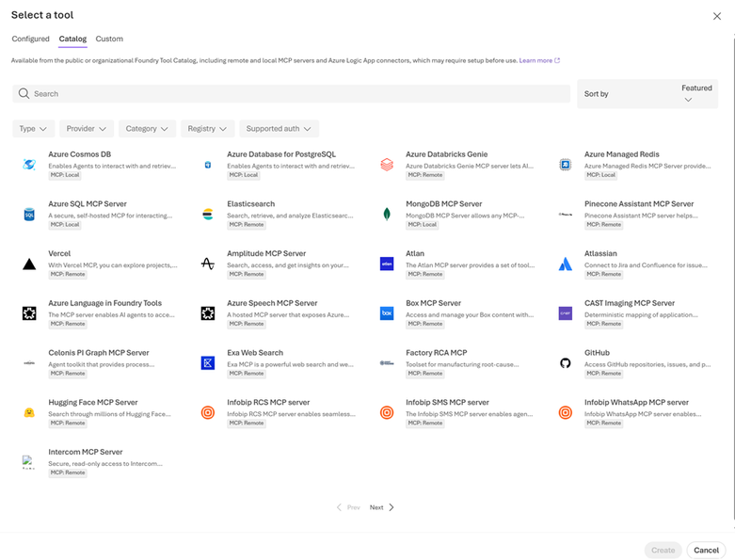Click the Amplitude MCP Server icon
Viewport: 735px width, 560px height.
pyautogui.click(x=208, y=264)
